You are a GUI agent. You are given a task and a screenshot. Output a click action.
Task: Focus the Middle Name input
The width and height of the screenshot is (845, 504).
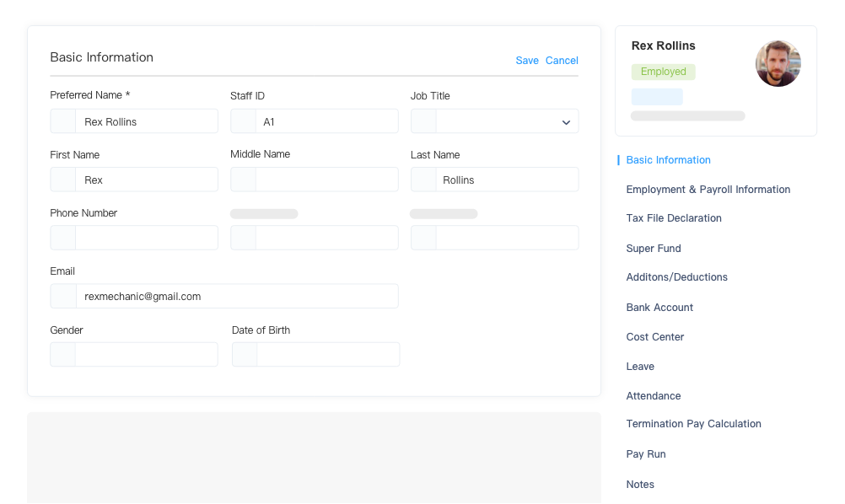click(x=315, y=180)
